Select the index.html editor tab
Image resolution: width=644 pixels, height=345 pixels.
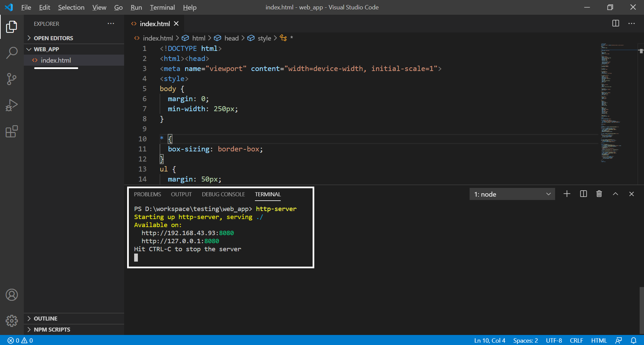pos(155,24)
